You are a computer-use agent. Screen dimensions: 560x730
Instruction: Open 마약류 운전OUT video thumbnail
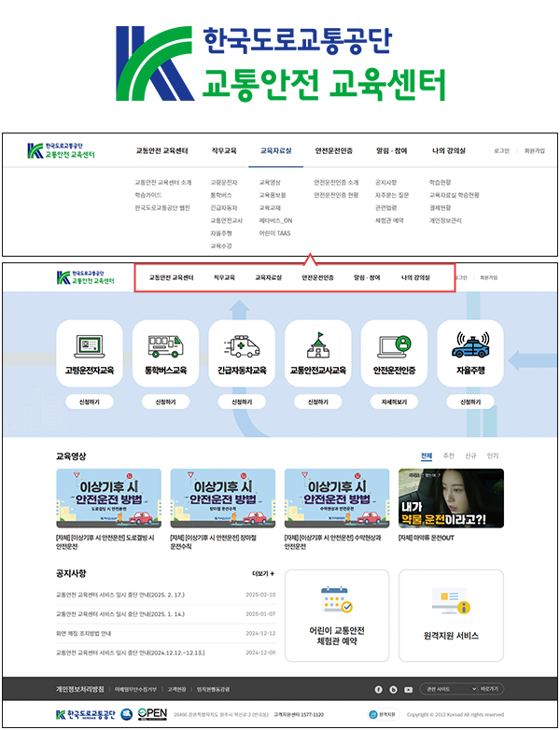[451, 498]
